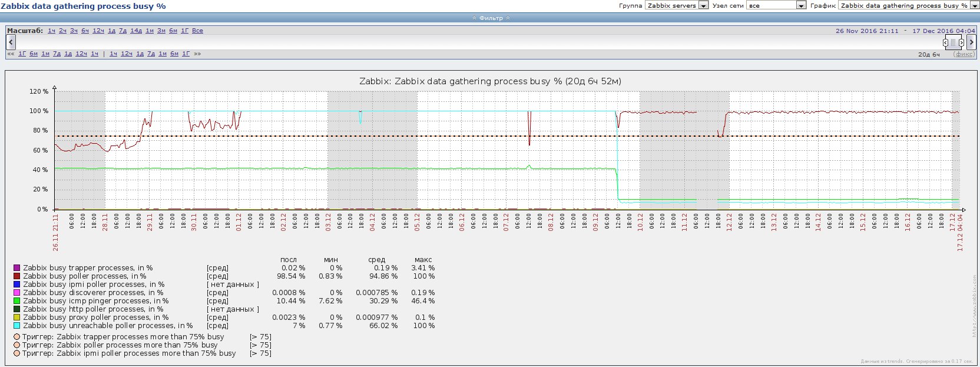Click the cyan swatch for unreachable poller processes
This screenshot has width=980, height=367.
[17, 326]
